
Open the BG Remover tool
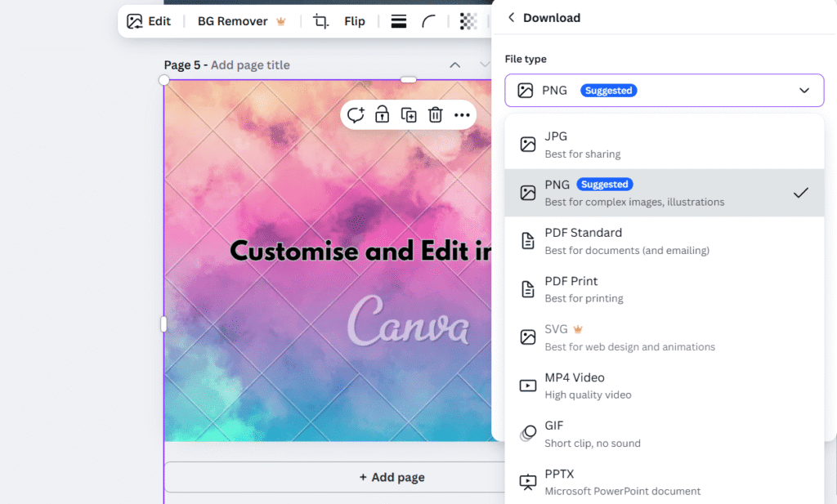point(242,21)
